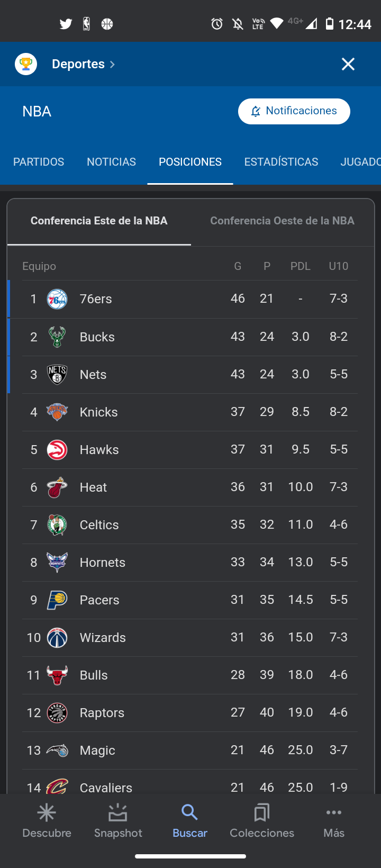Open the Descubre tab icon
The height and width of the screenshot is (868, 381).
coord(47,812)
